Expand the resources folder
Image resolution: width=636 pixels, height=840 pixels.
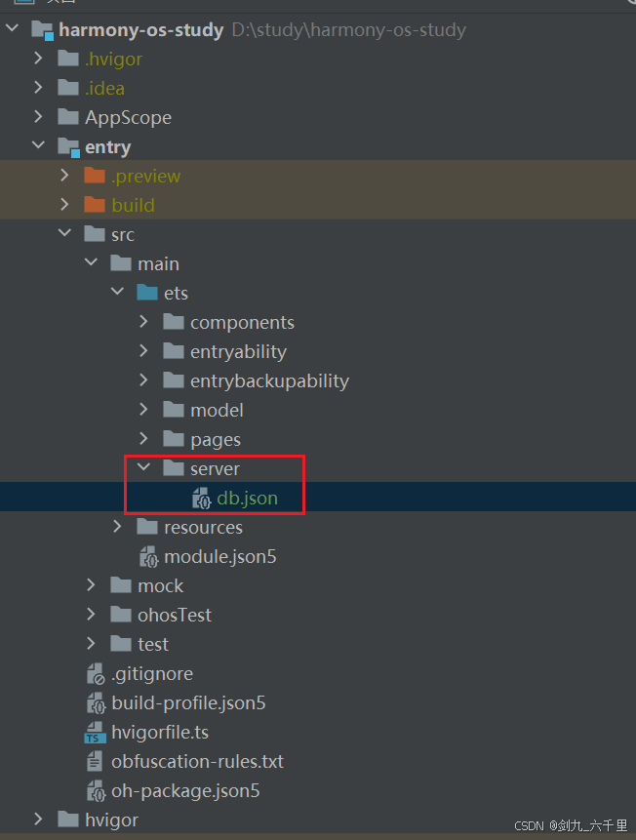click(117, 526)
